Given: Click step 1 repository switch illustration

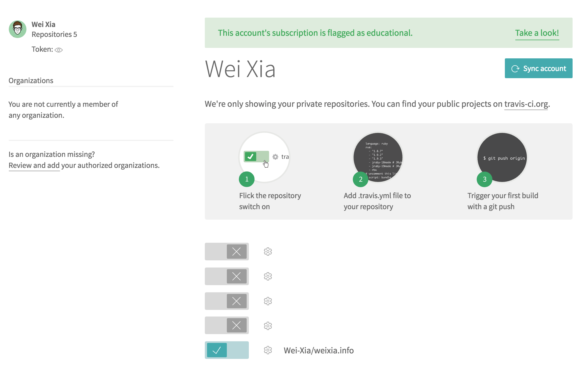Looking at the screenshot, I should 264,157.
